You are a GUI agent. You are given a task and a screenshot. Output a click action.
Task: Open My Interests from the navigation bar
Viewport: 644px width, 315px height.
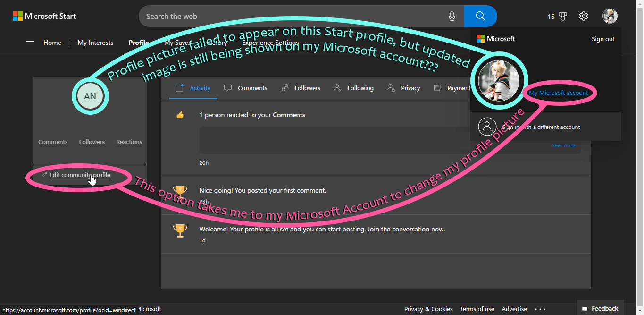point(95,43)
